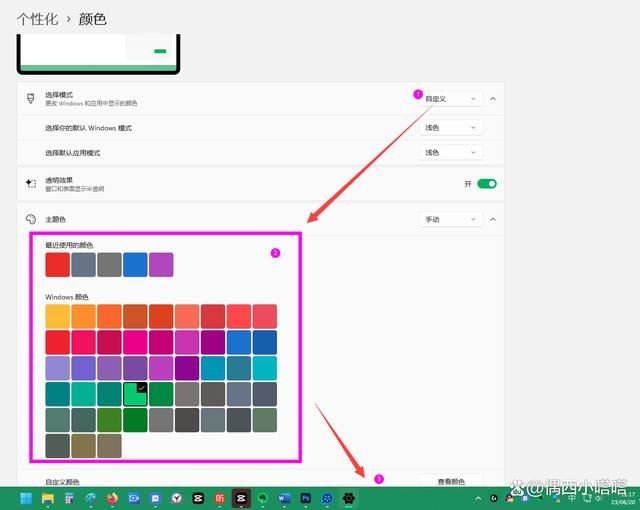Pick the slate blue-gray recently used swatch
Screen dimensions: 640x510
tap(83, 265)
